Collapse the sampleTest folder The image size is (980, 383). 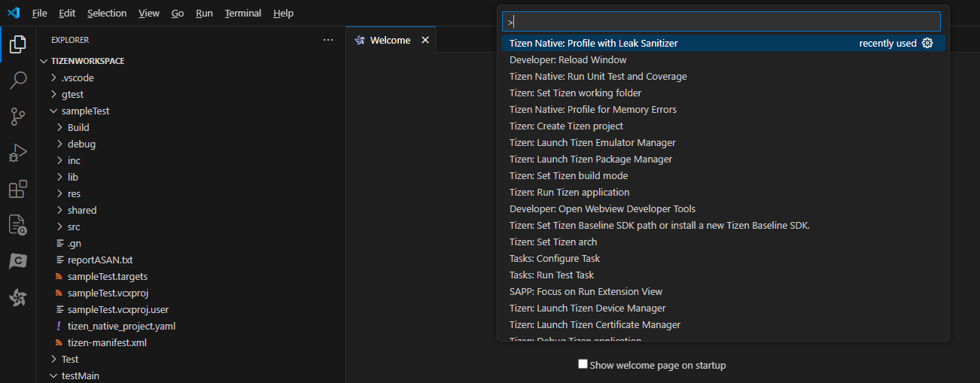point(85,111)
